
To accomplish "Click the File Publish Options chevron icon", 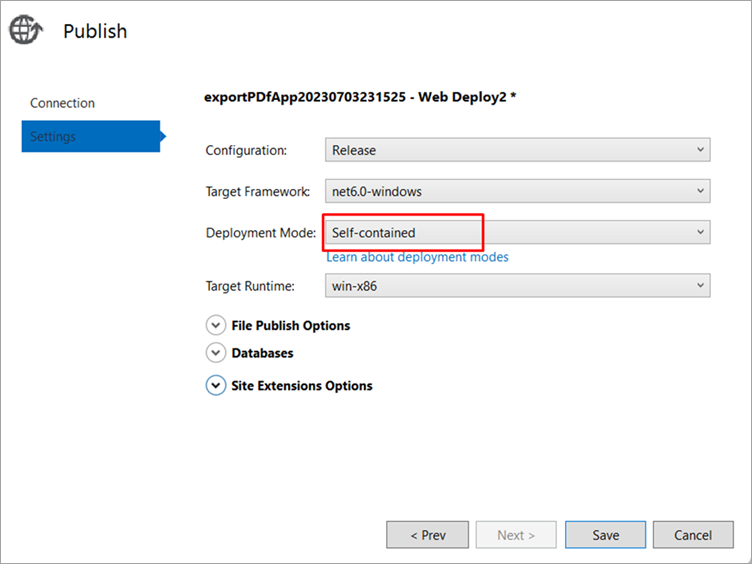I will pos(215,325).
